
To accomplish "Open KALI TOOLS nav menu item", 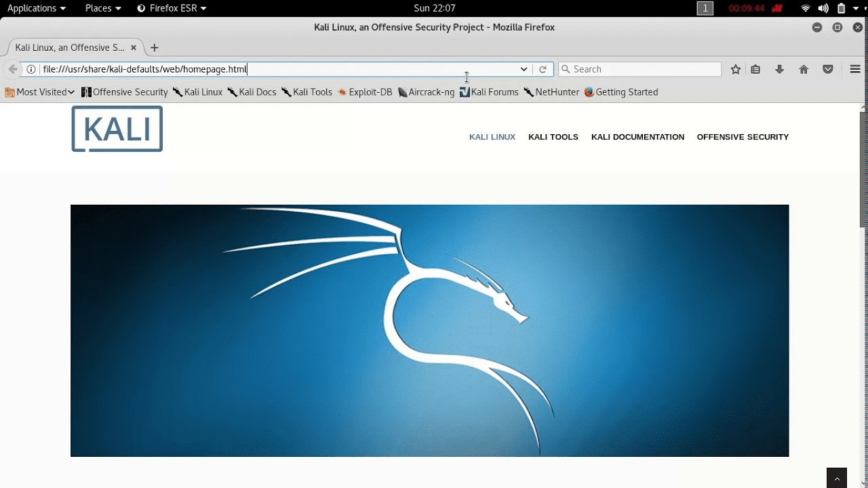I will point(553,137).
